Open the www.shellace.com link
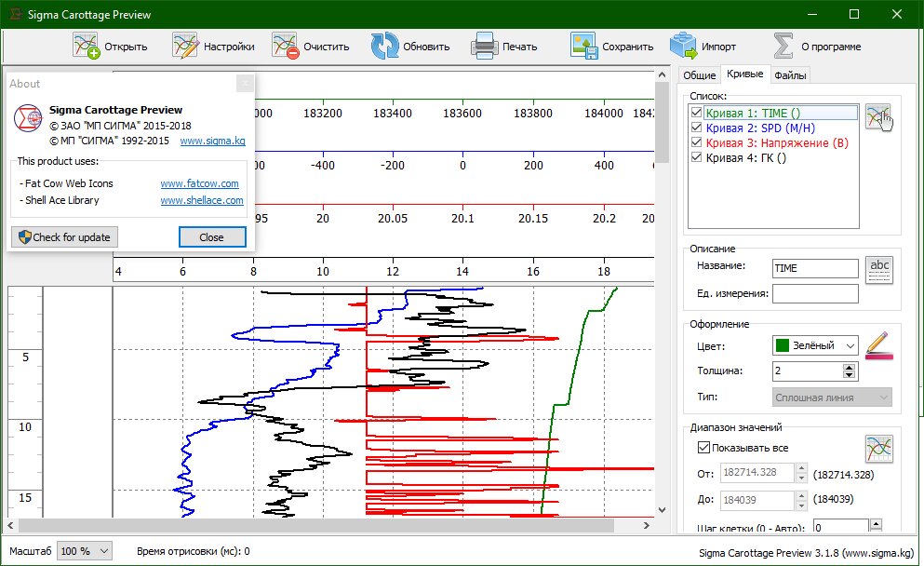Viewport: 924px width, 566px height. (x=202, y=200)
